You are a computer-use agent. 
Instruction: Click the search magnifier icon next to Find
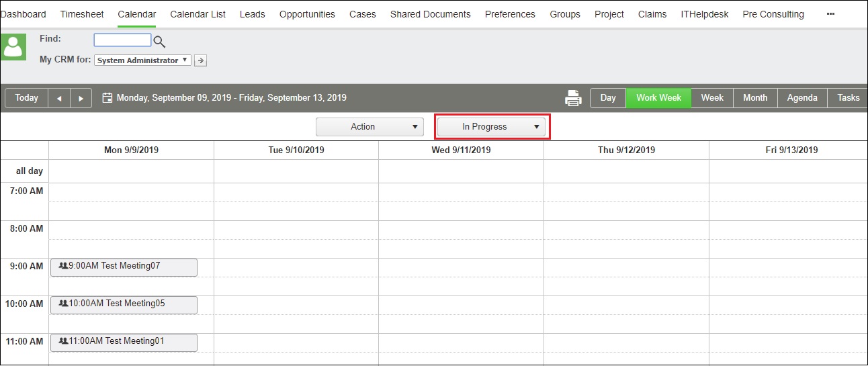click(159, 42)
